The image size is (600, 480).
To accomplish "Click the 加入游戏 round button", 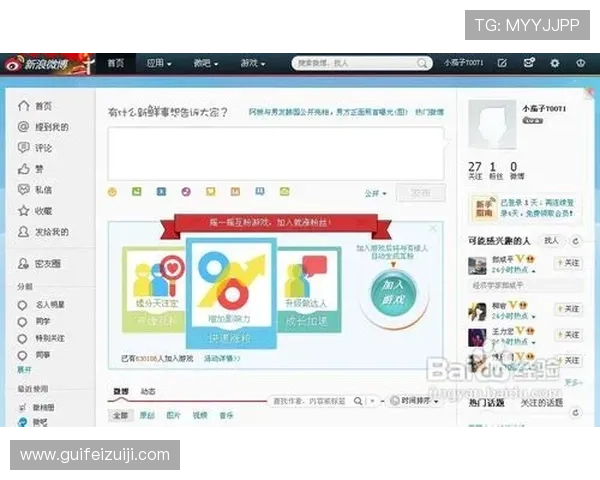I will click(393, 292).
